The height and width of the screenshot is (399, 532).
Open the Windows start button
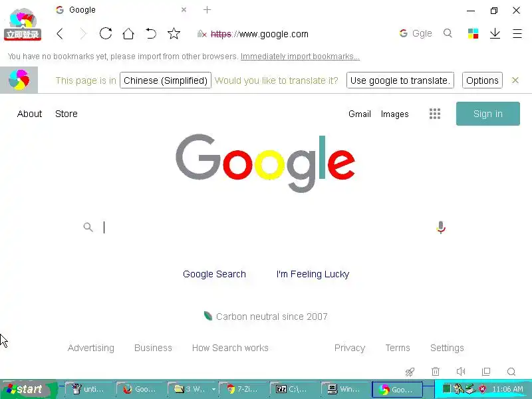[x=28, y=389]
